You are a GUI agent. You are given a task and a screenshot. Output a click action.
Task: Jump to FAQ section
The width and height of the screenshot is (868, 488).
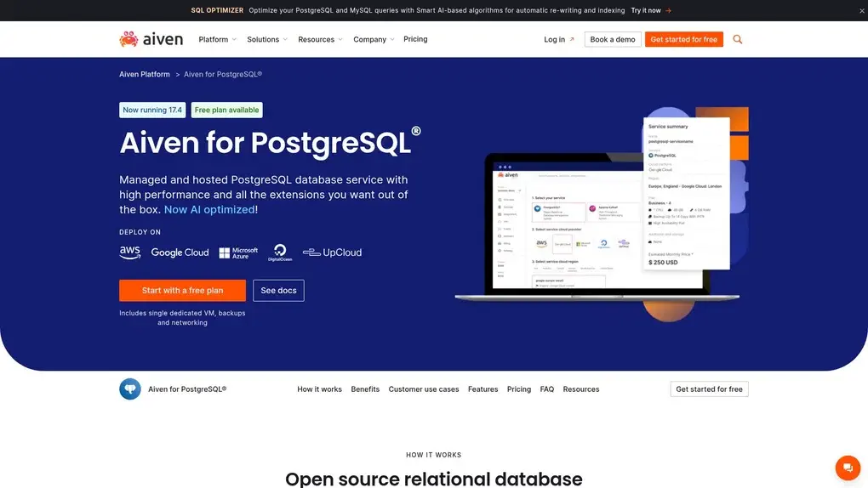coord(547,389)
